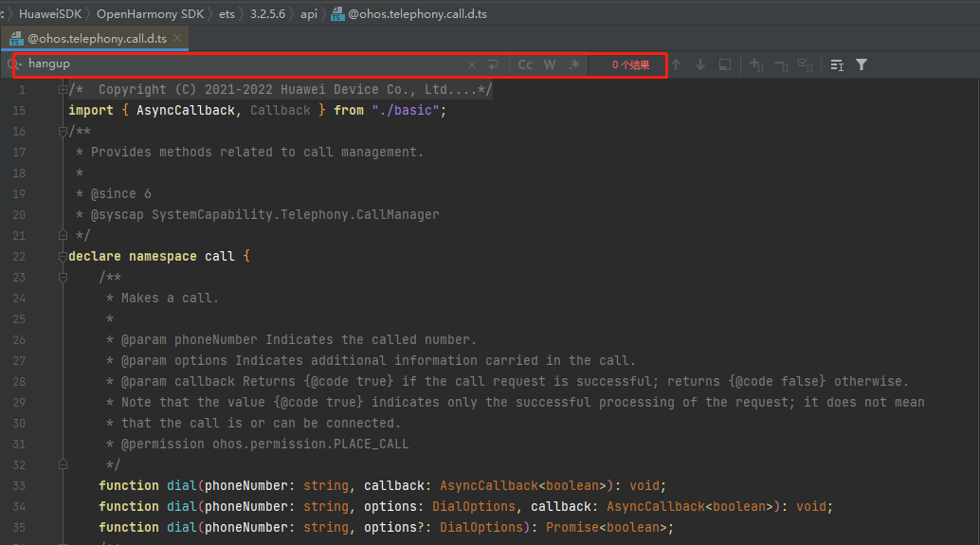This screenshot has width=980, height=545.
Task: Expand the folded copyright comment on line 1
Action: point(63,89)
